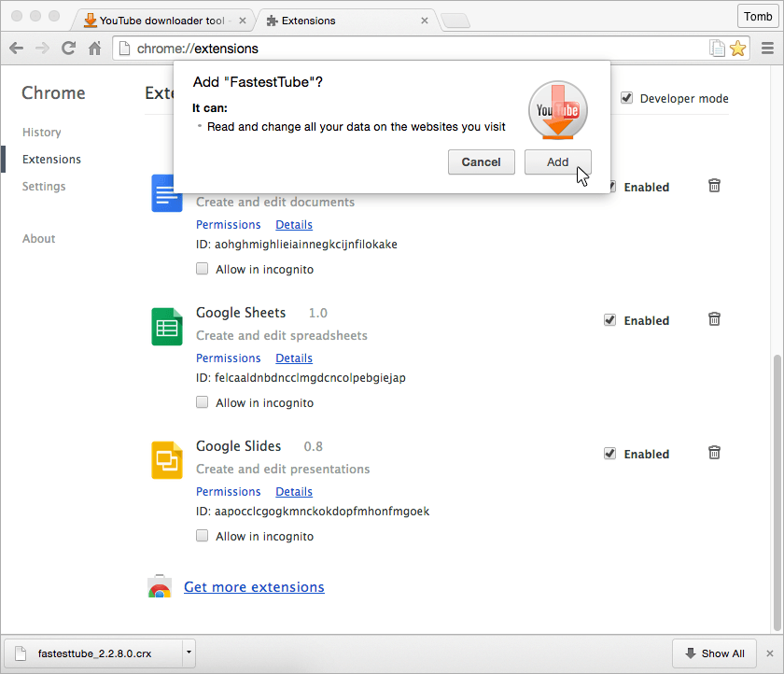The width and height of the screenshot is (784, 674).
Task: Open Google Slides Details link
Action: (294, 492)
